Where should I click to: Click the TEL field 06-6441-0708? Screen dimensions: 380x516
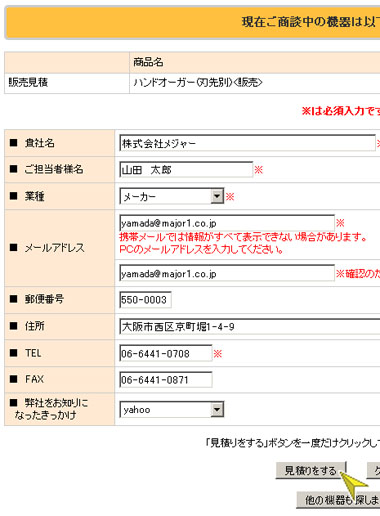(x=166, y=353)
